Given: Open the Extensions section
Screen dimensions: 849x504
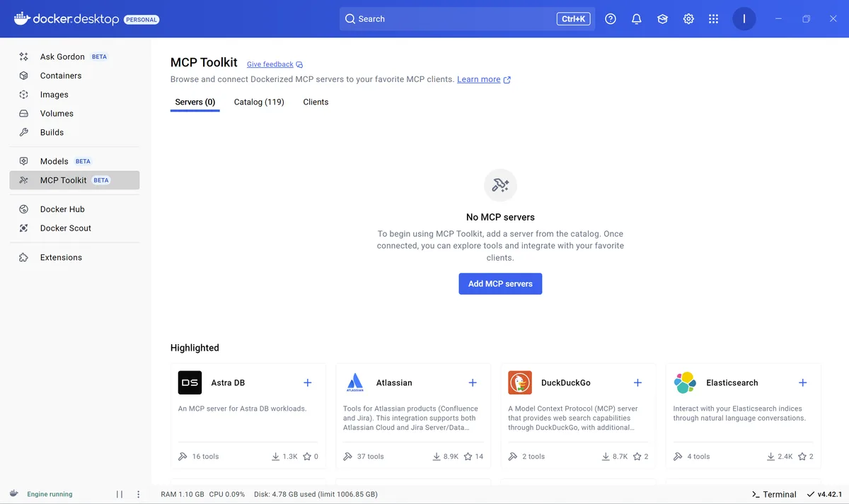Looking at the screenshot, I should coord(74,257).
